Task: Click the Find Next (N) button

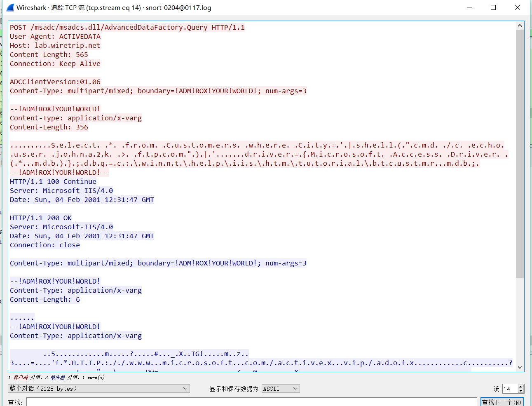Action: [x=502, y=402]
